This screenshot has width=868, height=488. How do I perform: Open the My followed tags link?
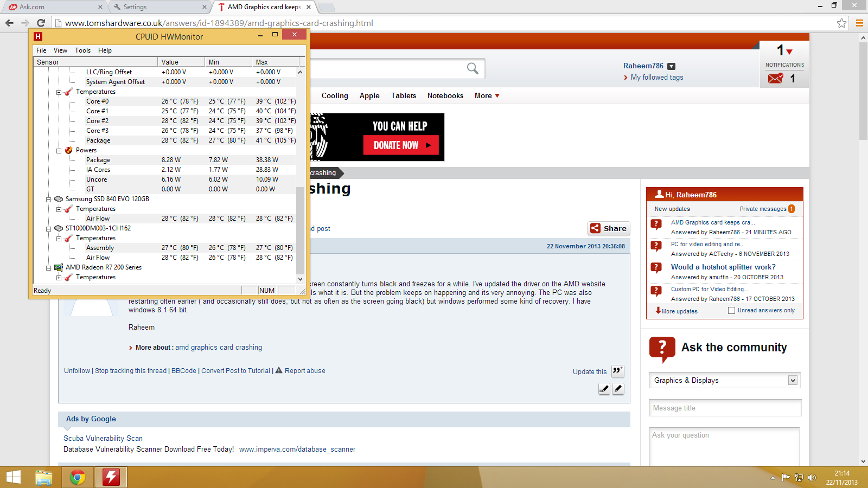coord(657,78)
